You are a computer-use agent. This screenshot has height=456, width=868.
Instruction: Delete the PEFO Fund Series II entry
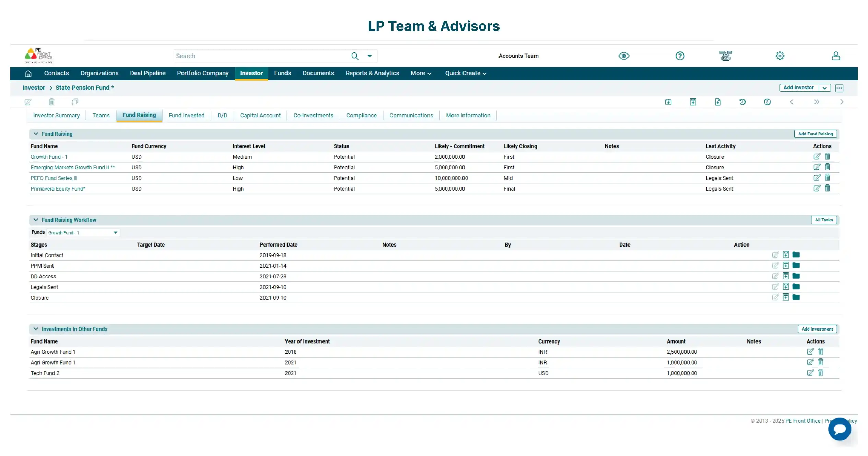click(x=827, y=178)
